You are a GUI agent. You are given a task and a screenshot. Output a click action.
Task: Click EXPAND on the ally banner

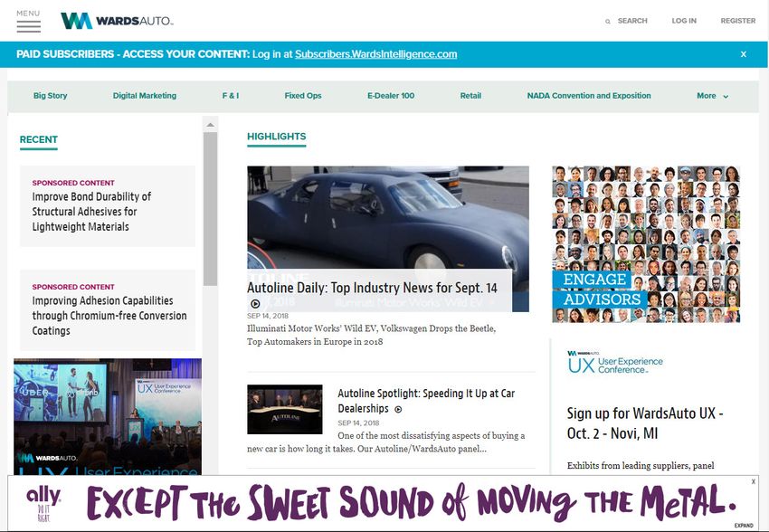pos(744,525)
